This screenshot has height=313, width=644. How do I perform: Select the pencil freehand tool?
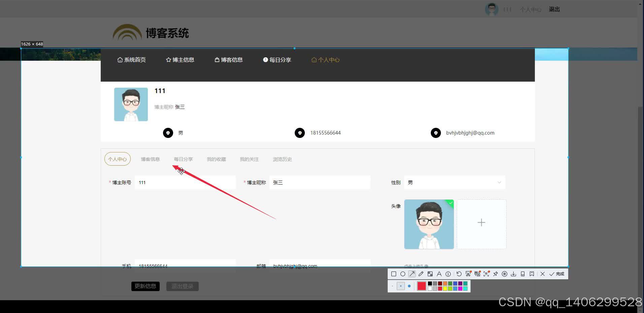click(x=421, y=274)
